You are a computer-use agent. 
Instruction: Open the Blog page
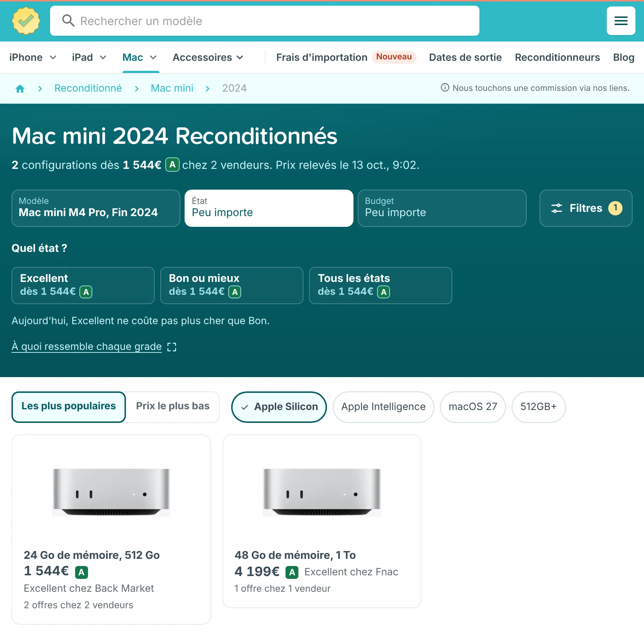[x=624, y=57]
